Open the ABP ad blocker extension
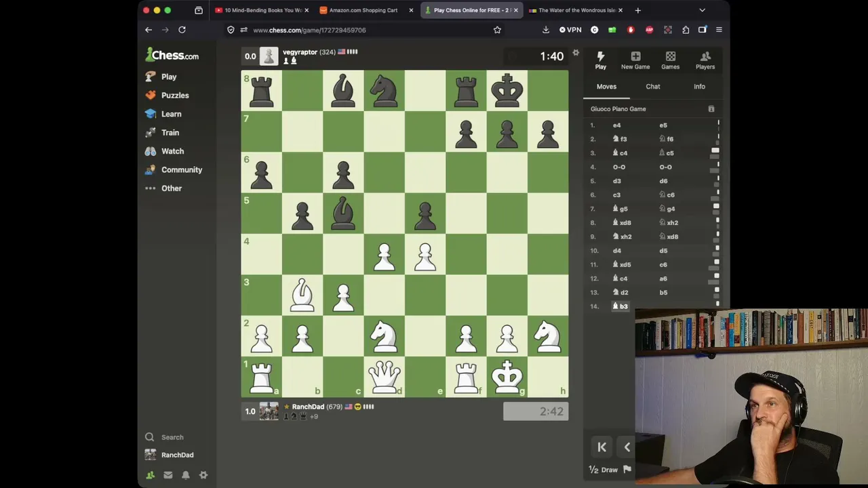This screenshot has width=868, height=488. pos(649,30)
